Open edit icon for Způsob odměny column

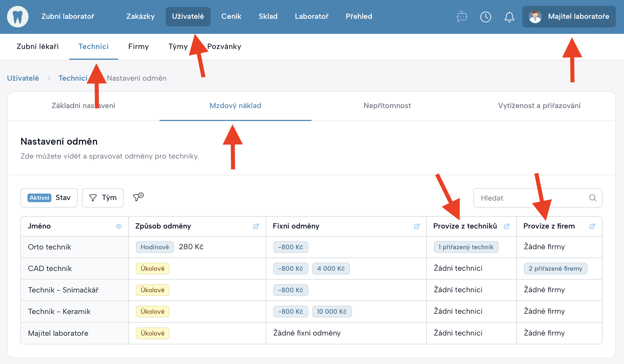pos(256,226)
